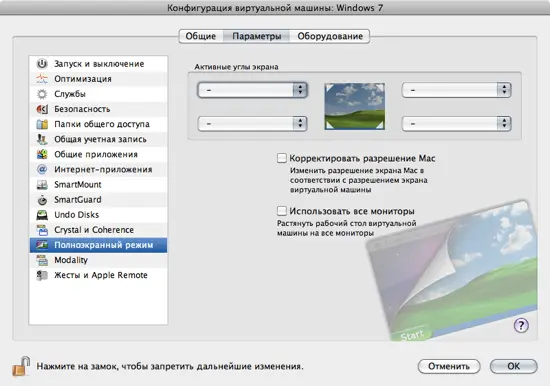The image size is (550, 386).
Task: Expand the bottom-right screen corner dropdown
Action: pos(456,124)
